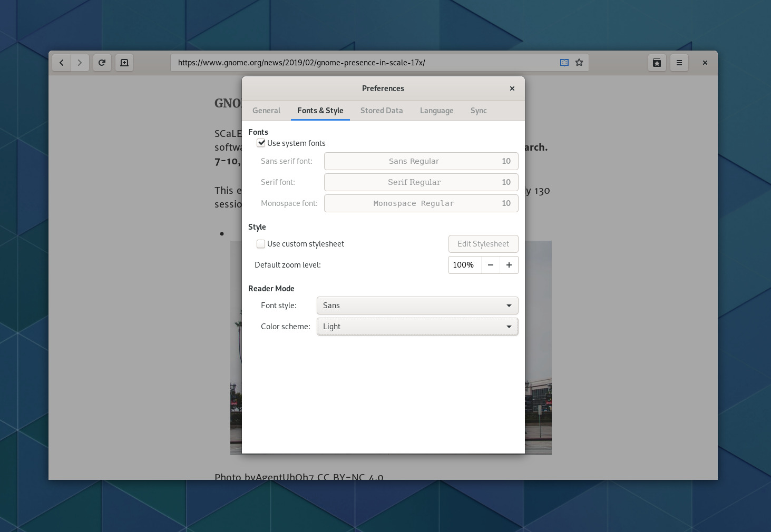
Task: Open a new tab
Action: 124,62
